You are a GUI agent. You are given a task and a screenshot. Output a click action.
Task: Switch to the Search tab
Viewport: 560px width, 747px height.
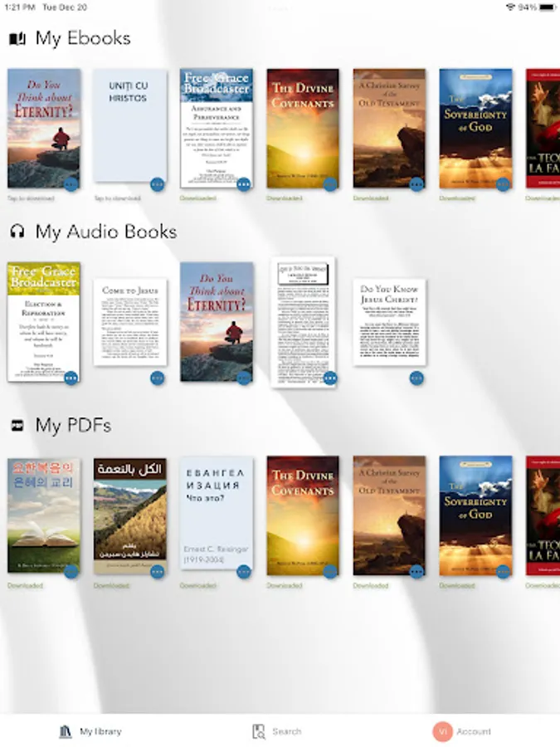click(276, 731)
